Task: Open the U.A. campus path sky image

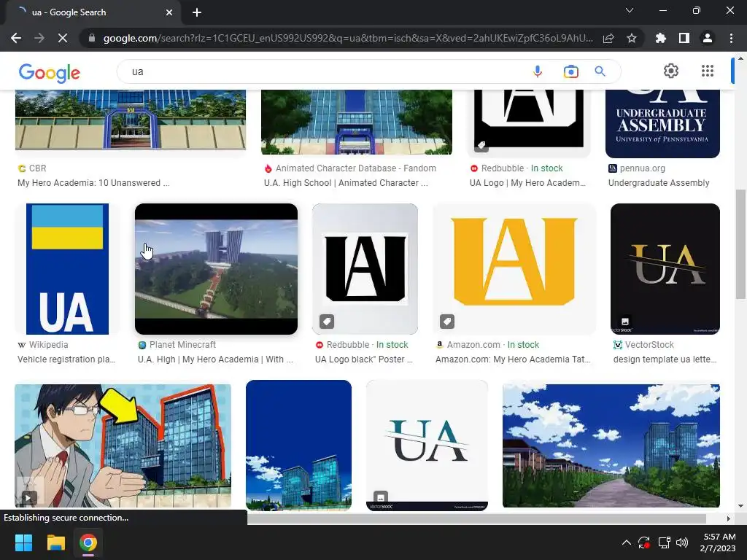Action: (x=611, y=446)
